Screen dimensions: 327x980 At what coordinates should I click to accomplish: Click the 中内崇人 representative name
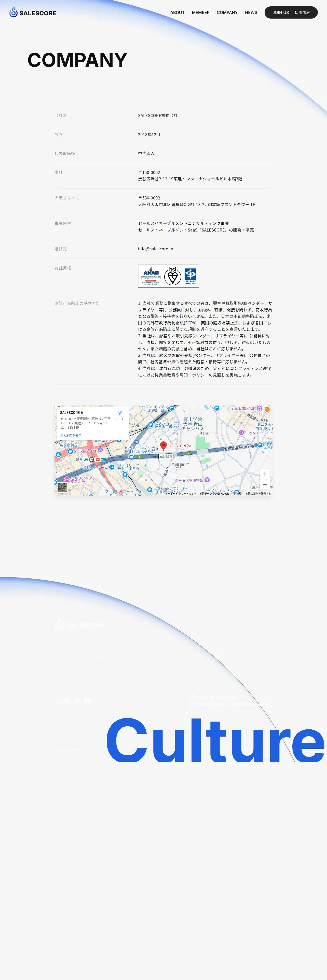pyautogui.click(x=146, y=154)
